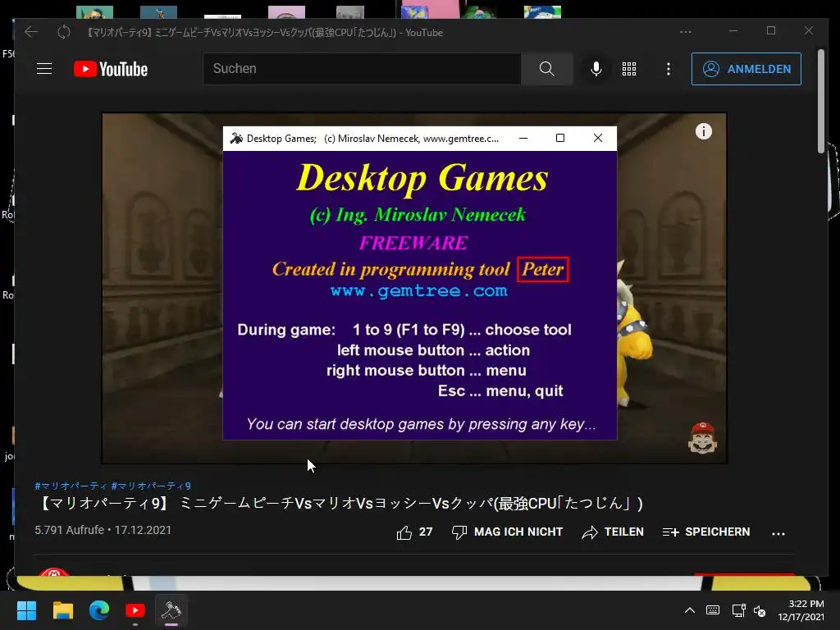Click MAG ICH NICHT dislike button

click(507, 532)
